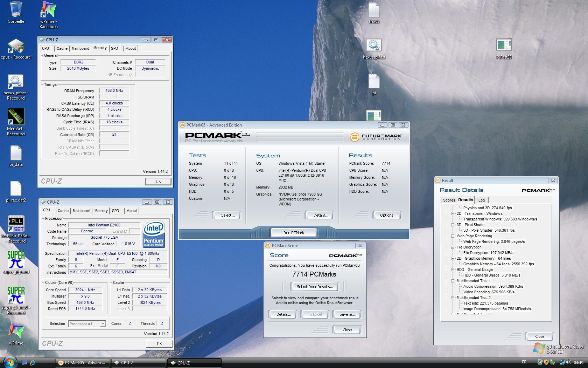Select the wPrime icon at bottom left
The height and width of the screenshot is (368, 588).
(x=16, y=331)
